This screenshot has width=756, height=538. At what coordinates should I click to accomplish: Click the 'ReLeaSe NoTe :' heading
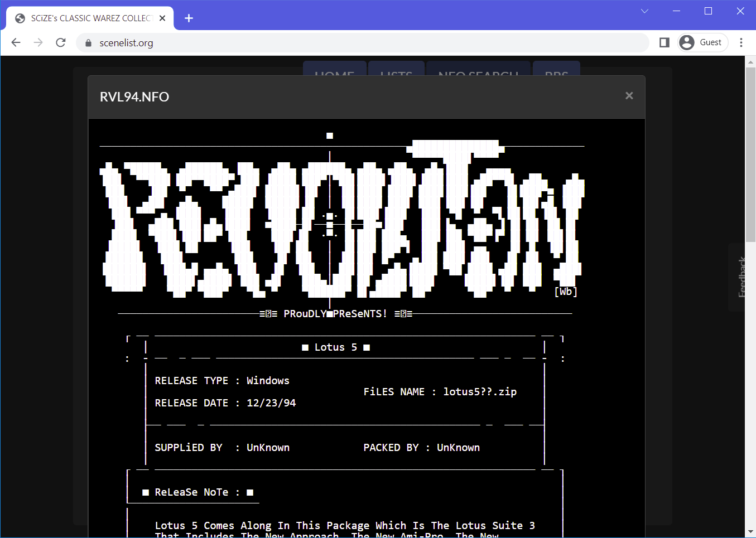click(198, 492)
